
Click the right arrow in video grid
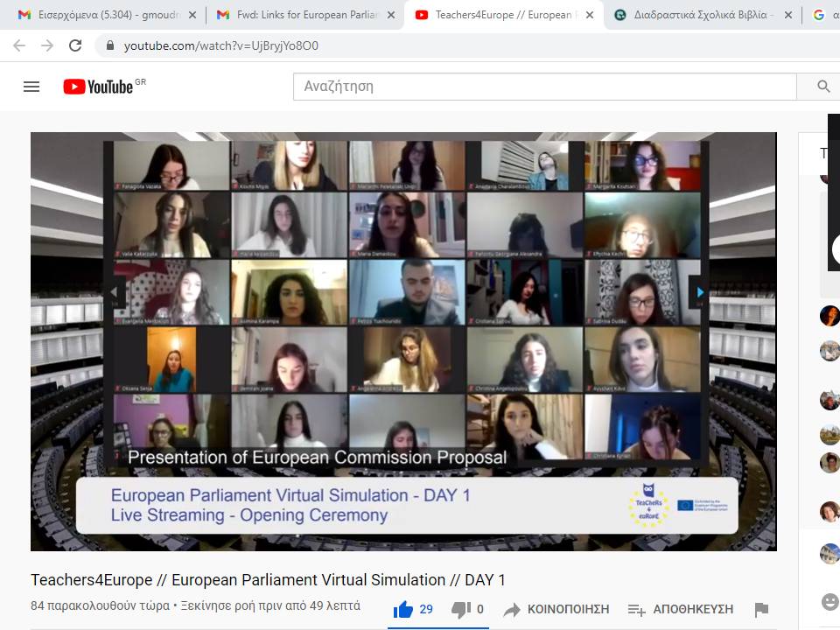tap(699, 292)
